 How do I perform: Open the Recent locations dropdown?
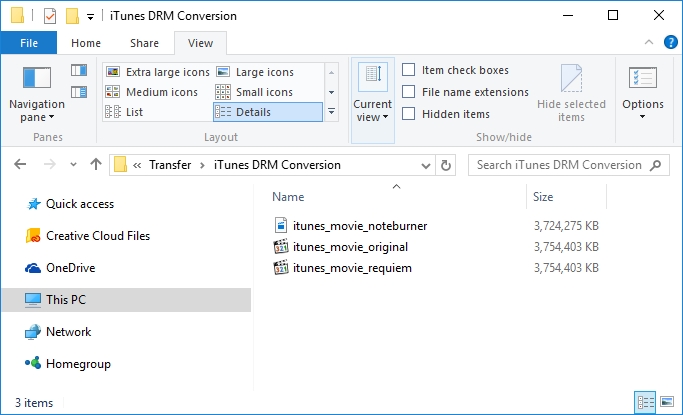click(73, 165)
